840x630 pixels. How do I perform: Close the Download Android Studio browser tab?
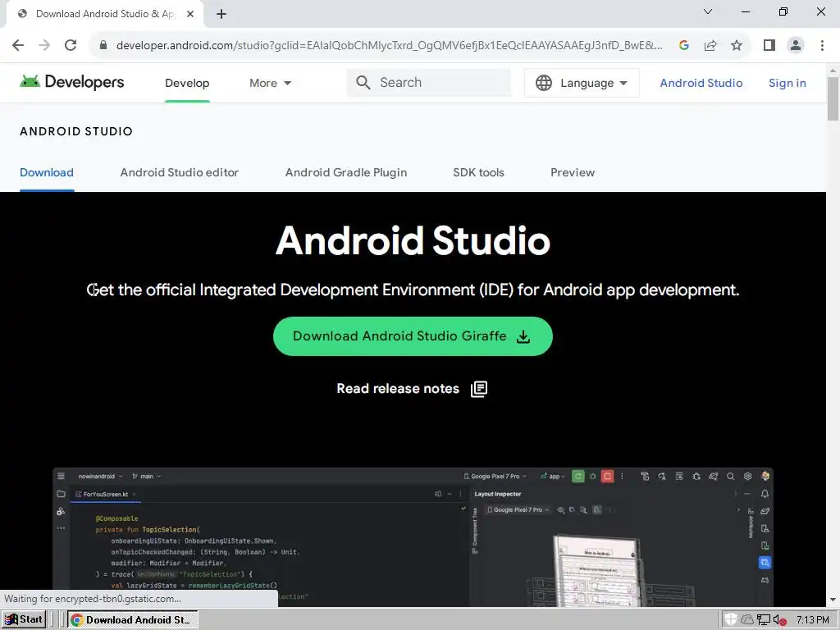(190, 14)
